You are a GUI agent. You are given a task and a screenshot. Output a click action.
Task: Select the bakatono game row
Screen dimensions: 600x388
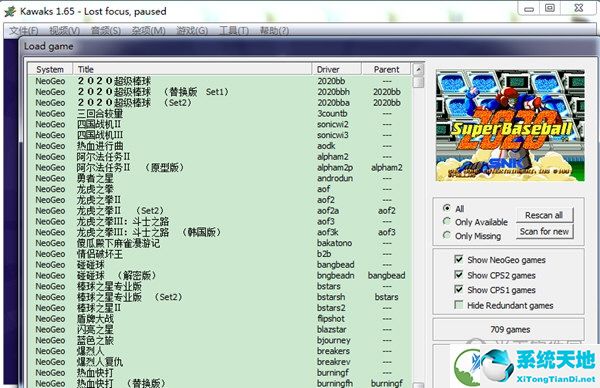[x=220, y=243]
